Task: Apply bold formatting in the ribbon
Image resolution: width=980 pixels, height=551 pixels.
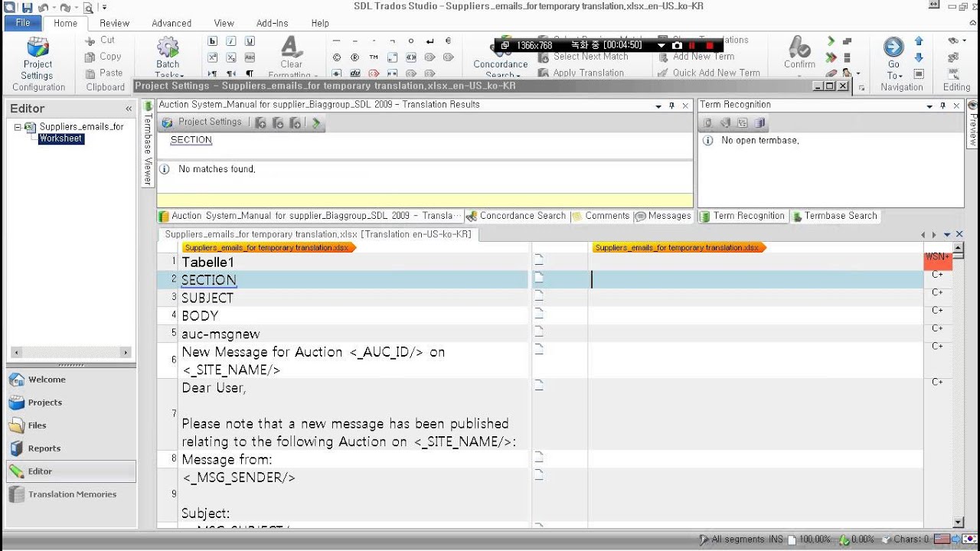Action: coord(212,41)
